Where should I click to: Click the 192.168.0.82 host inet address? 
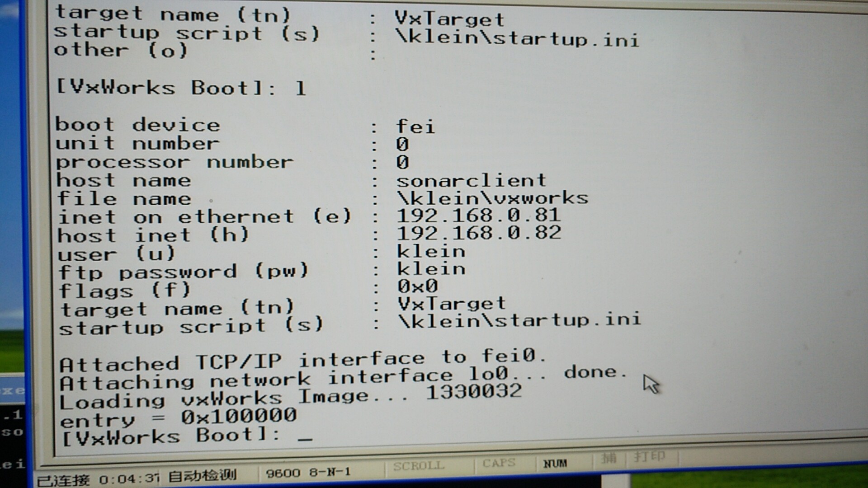(479, 233)
